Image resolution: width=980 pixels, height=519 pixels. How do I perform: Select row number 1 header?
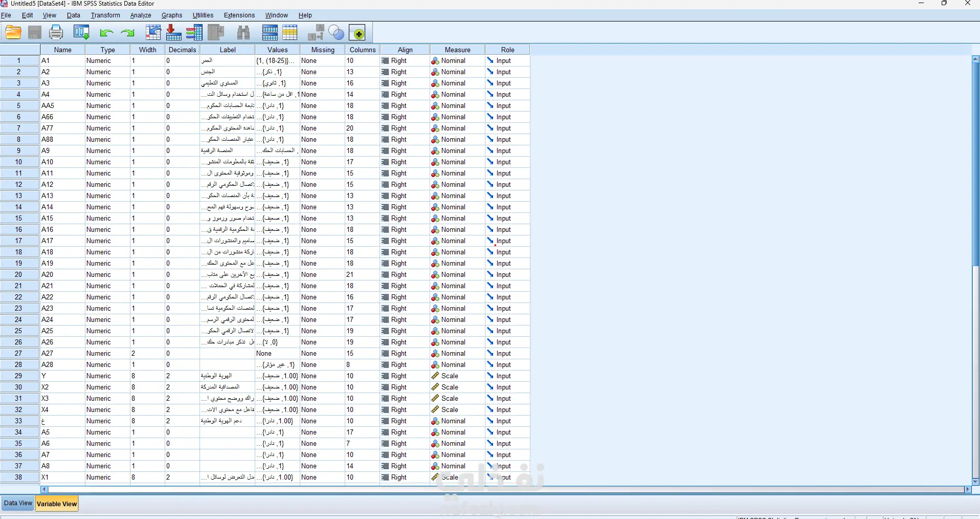[x=20, y=61]
